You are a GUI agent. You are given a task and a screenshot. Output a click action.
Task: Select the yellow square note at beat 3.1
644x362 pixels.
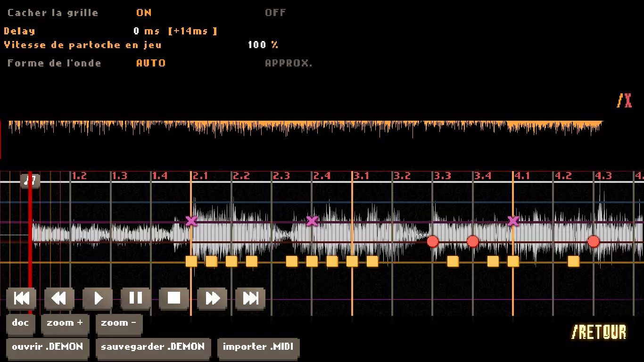tap(352, 262)
